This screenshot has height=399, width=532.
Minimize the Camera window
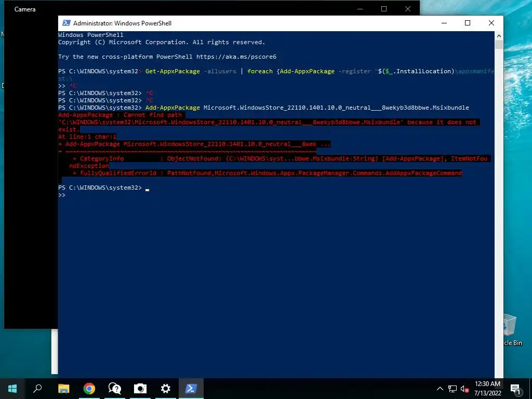(x=360, y=9)
